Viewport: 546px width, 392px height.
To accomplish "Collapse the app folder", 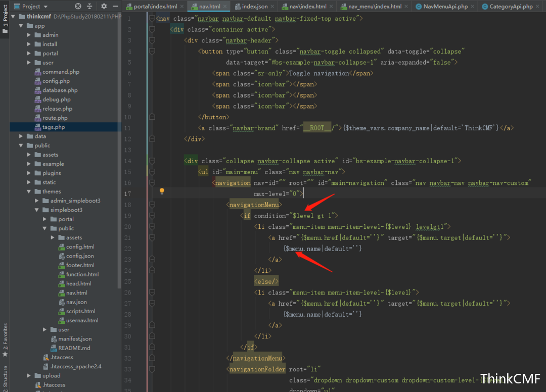I will coord(21,26).
